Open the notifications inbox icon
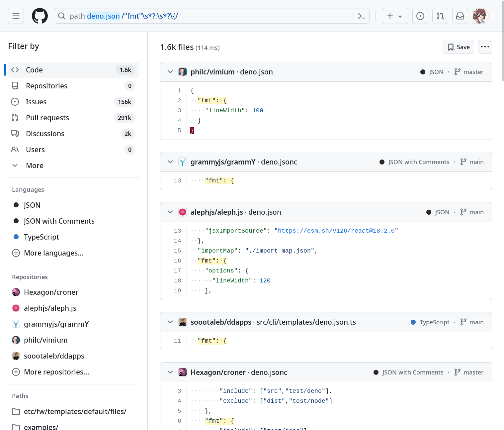Image resolution: width=504 pixels, height=430 pixels. (x=460, y=16)
